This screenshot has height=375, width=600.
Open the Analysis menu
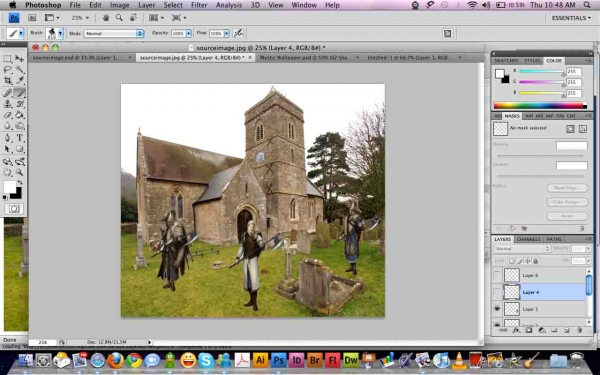pyautogui.click(x=228, y=5)
